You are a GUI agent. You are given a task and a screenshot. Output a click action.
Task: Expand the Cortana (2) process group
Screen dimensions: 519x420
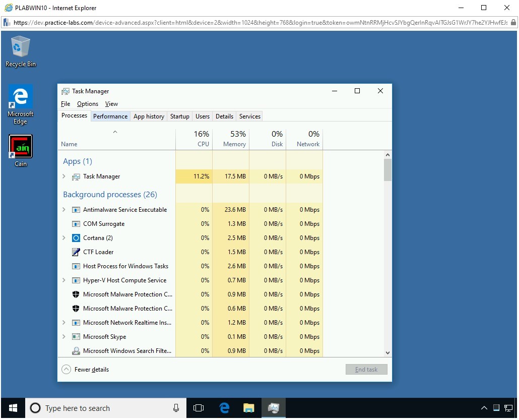(x=63, y=238)
